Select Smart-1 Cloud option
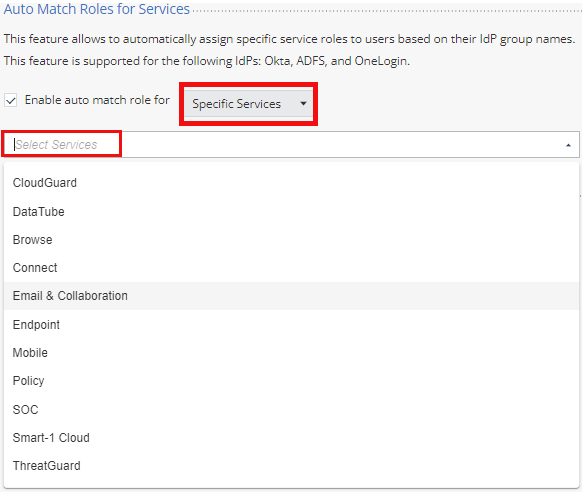The image size is (582, 492). click(x=291, y=437)
